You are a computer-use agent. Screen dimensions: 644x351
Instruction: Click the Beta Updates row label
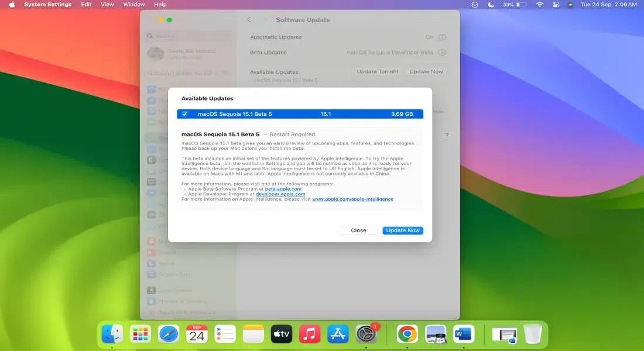click(268, 53)
